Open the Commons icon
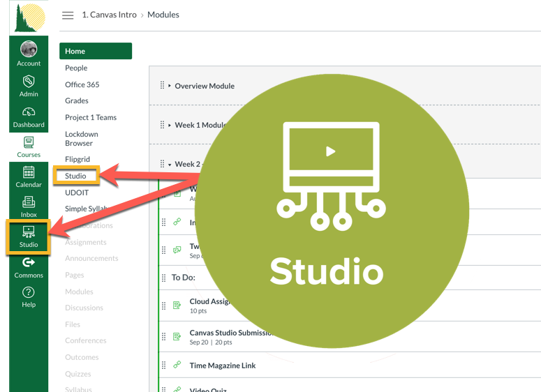Viewport: 541px width, 392px height. pyautogui.click(x=29, y=263)
